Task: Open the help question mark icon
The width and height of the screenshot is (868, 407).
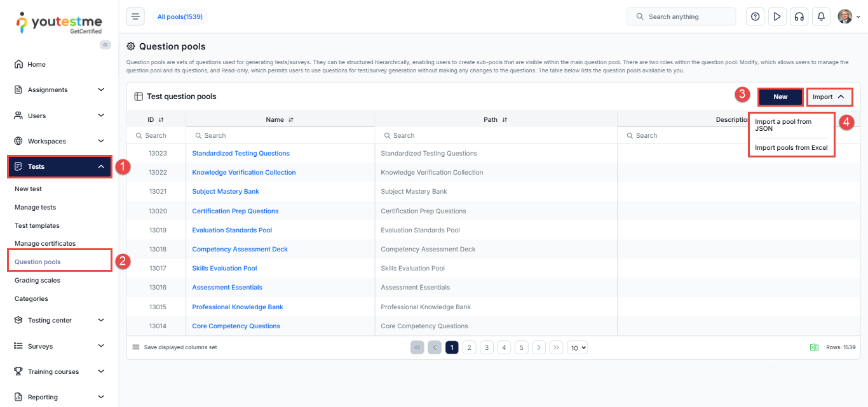Action: [x=755, y=17]
